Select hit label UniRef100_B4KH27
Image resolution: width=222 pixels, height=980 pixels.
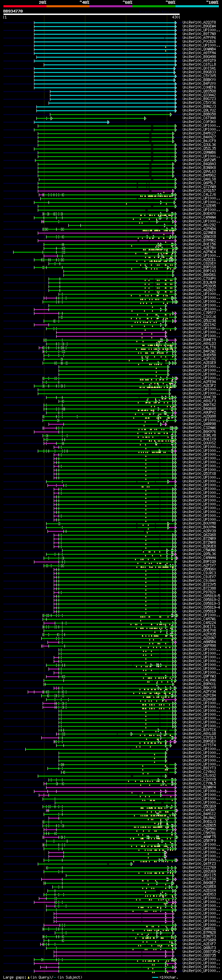pyautogui.click(x=199, y=137)
